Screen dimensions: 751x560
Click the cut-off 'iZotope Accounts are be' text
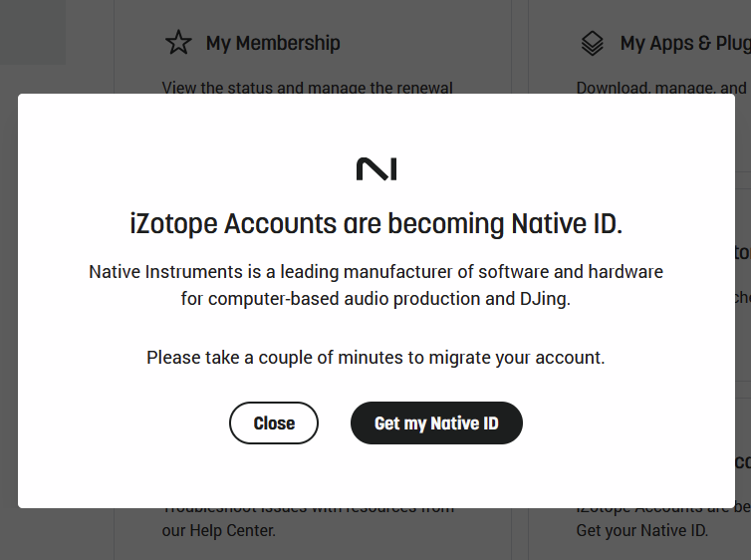click(663, 510)
